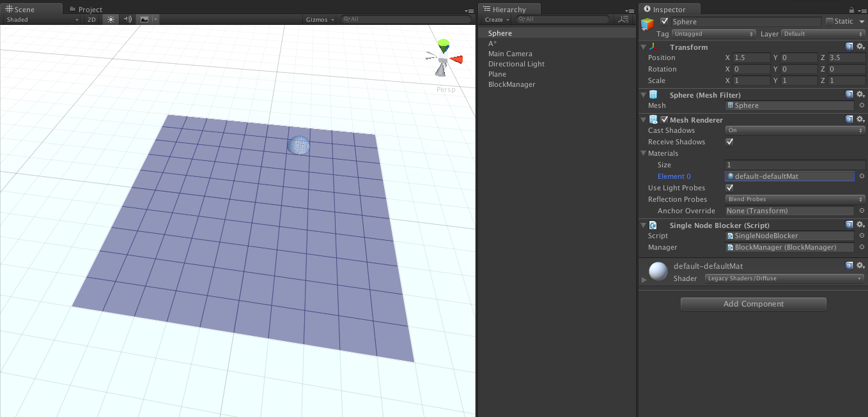Toggle the Static checkbox
The image size is (868, 417).
pyautogui.click(x=830, y=22)
